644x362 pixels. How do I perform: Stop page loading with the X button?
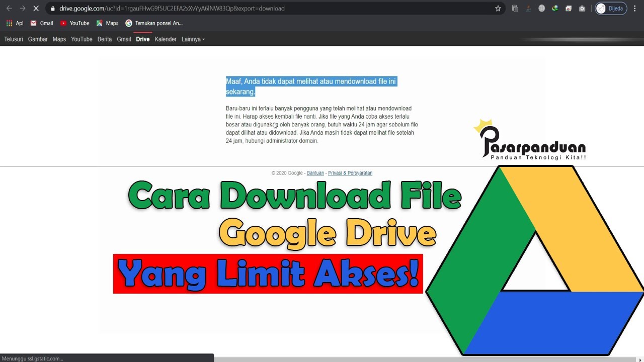coord(36,8)
